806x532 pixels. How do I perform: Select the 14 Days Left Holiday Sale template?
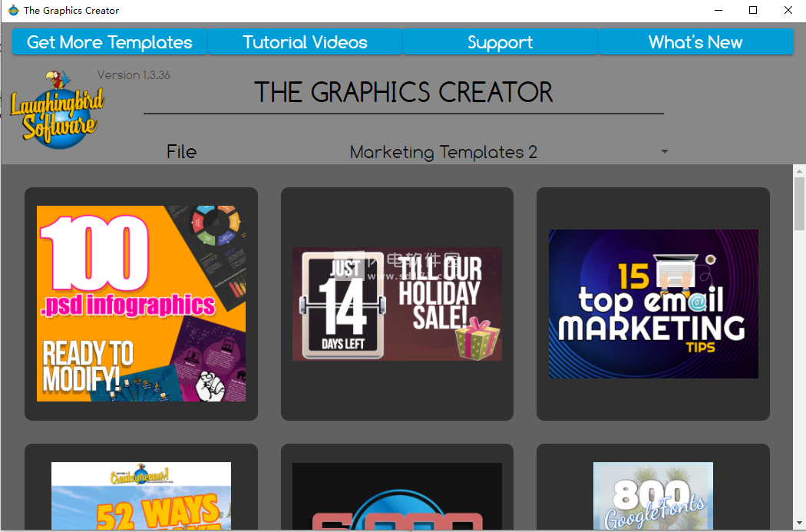pos(397,304)
